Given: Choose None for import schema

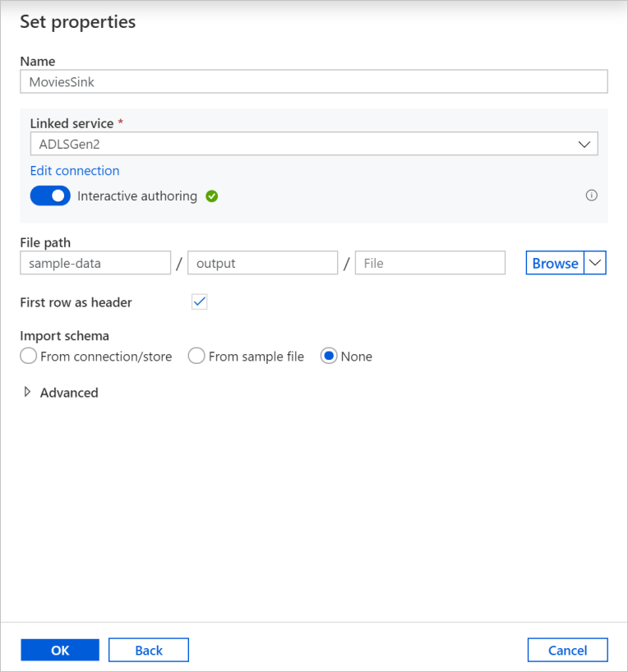Looking at the screenshot, I should (x=329, y=357).
